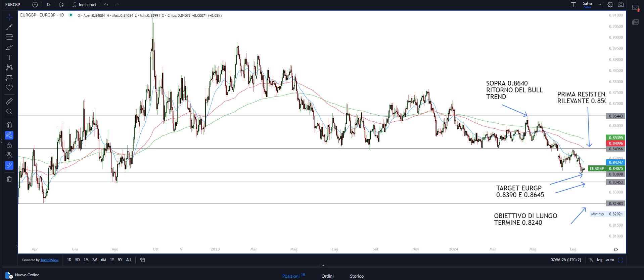Viewport: 644px width, 280px height.
Task: Redo the chart action
Action: (x=117, y=5)
